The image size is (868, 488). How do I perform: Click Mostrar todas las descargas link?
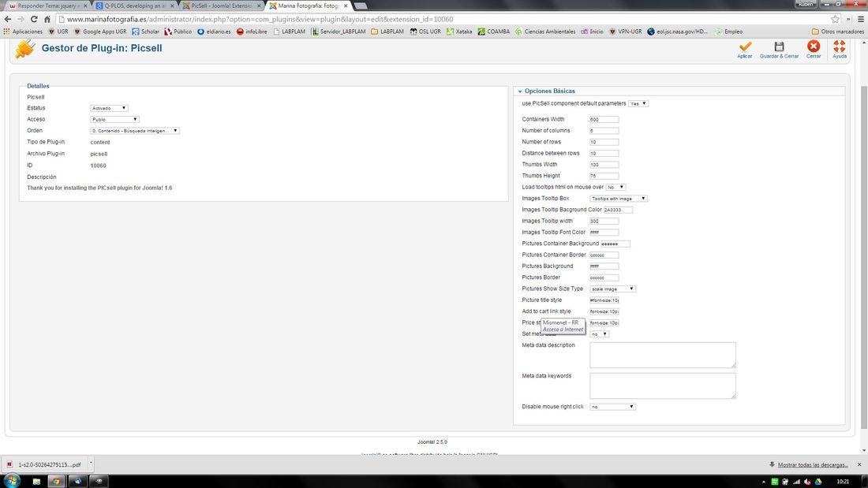[x=813, y=465]
